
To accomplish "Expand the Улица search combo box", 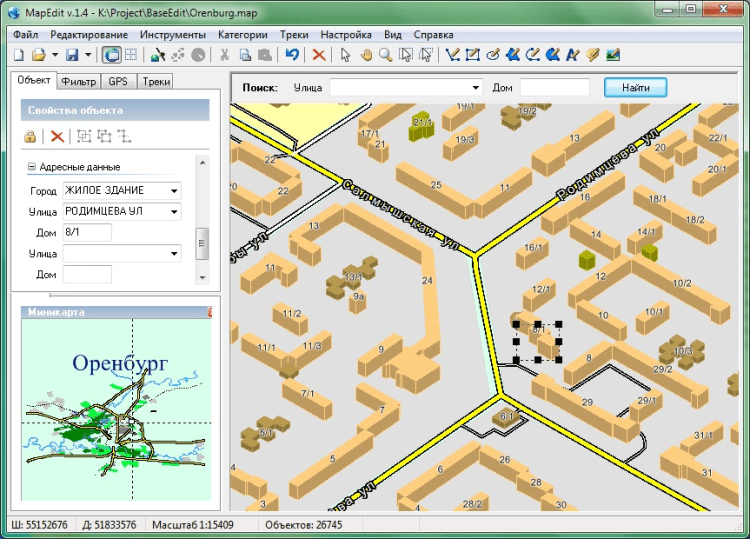I will (476, 88).
